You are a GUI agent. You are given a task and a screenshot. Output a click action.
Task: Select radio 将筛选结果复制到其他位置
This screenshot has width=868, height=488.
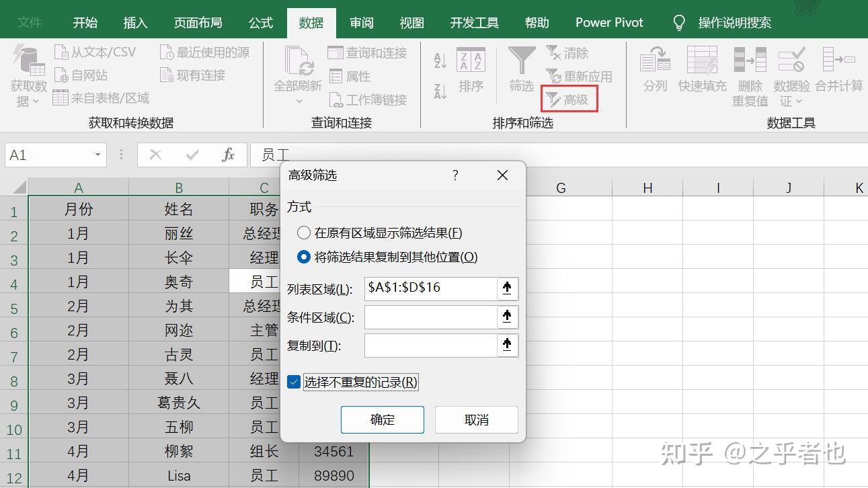coord(304,256)
